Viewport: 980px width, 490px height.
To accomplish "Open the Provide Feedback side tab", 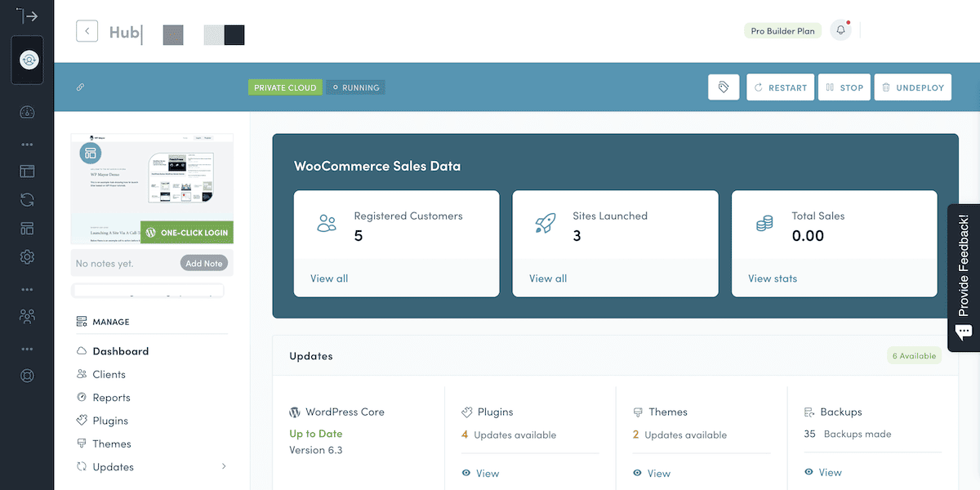I will point(964,278).
